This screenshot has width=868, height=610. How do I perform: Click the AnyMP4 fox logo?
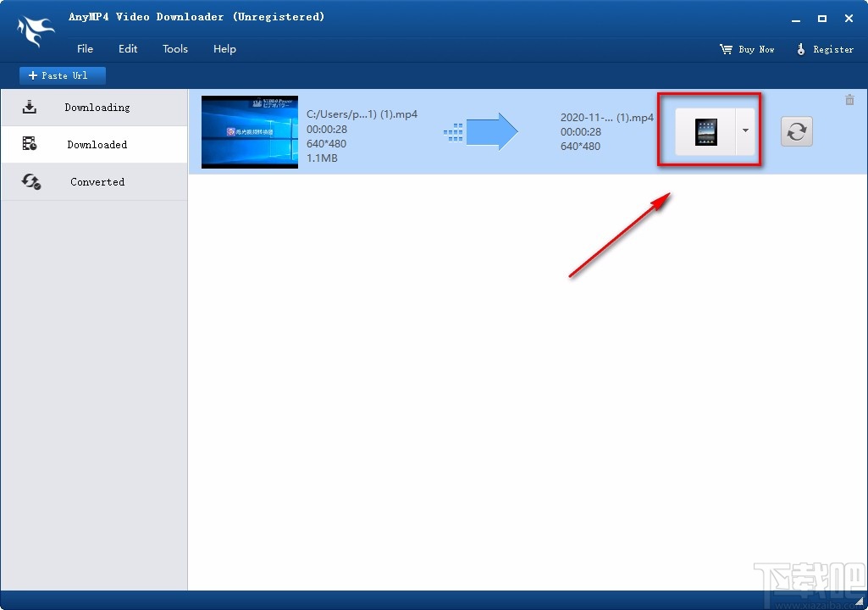(35, 30)
